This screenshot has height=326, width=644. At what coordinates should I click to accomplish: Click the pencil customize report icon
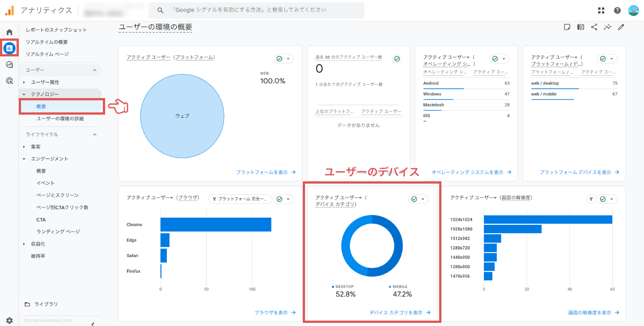[x=621, y=27]
